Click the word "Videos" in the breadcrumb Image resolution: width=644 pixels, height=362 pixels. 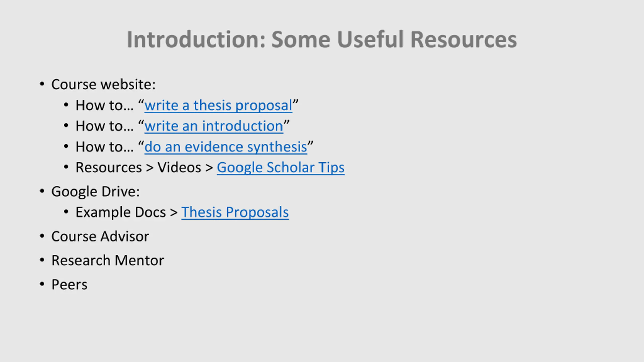(179, 167)
